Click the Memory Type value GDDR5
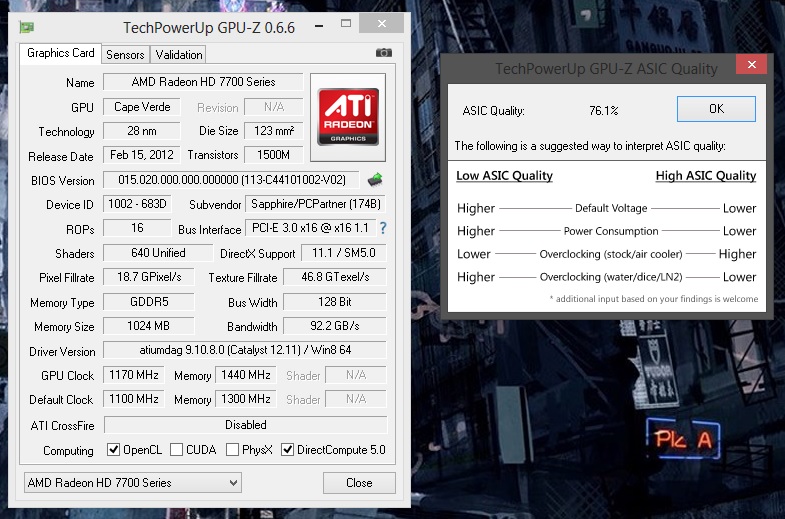The height and width of the screenshot is (519, 785). point(149,302)
